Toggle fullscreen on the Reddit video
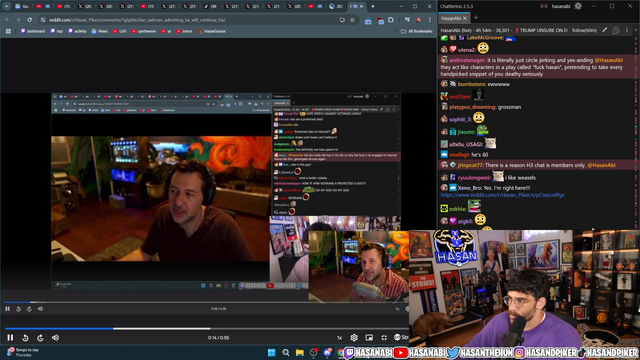Screen dimensions: 640x360 point(384,338)
